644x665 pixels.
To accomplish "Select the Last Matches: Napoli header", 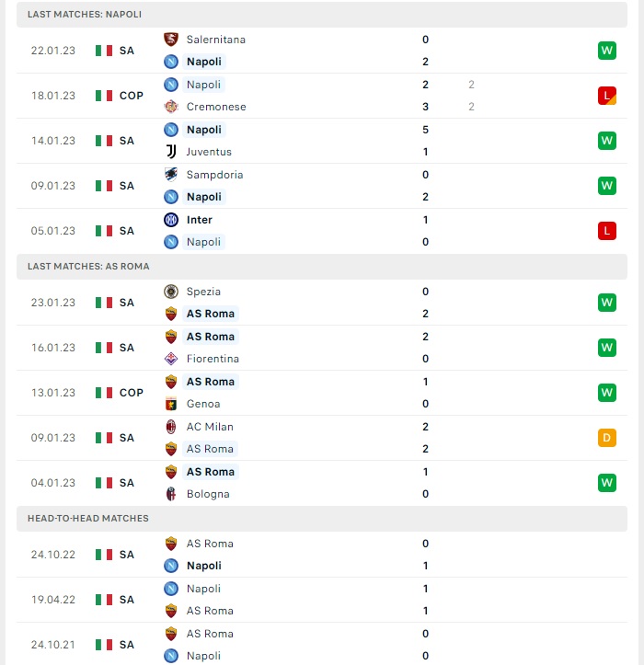I will [x=322, y=15].
